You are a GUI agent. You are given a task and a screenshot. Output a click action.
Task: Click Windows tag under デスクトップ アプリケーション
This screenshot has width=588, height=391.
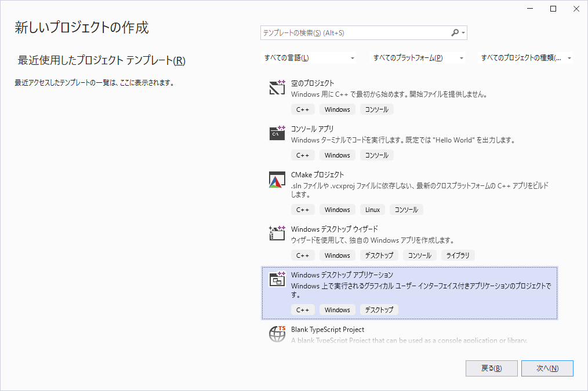pos(337,310)
